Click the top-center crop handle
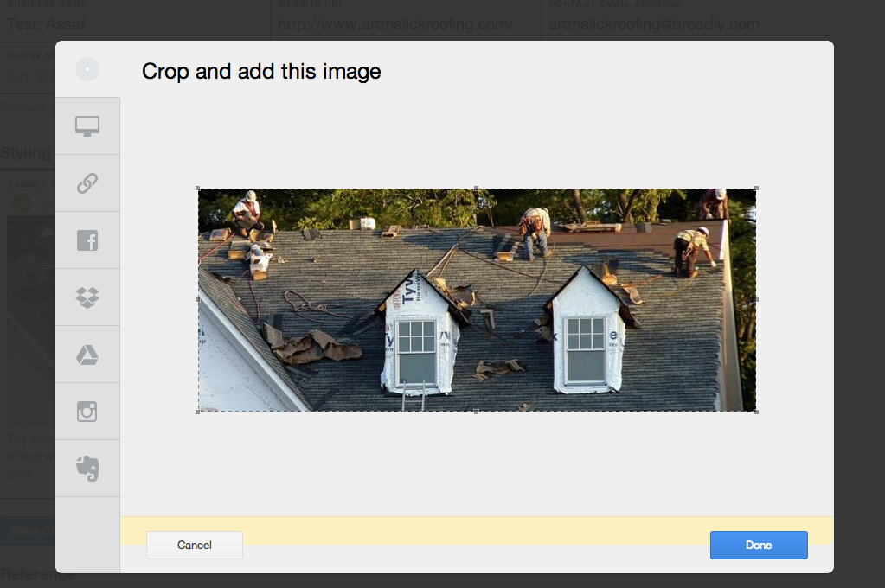This screenshot has height=588, width=885. (x=477, y=188)
